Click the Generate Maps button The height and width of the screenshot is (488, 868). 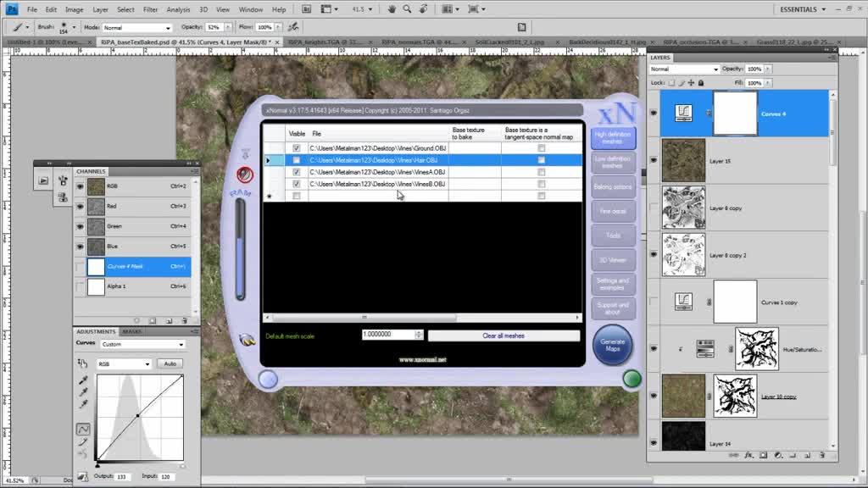(612, 345)
